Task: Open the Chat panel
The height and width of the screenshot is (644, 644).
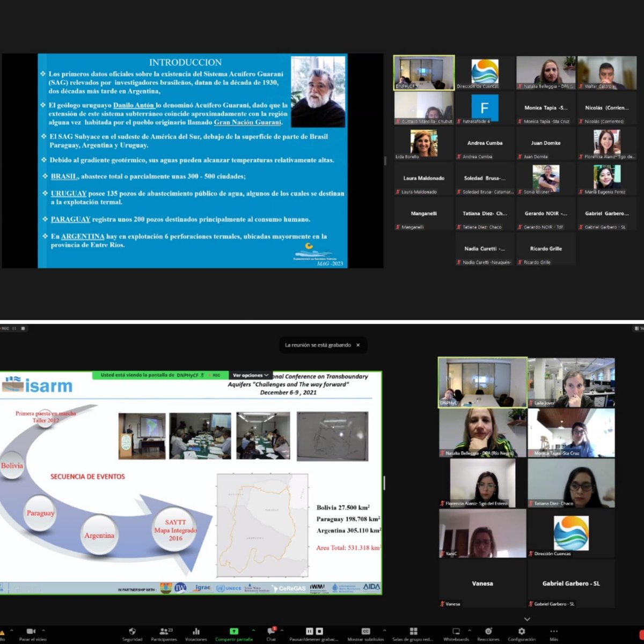Action: (271, 634)
